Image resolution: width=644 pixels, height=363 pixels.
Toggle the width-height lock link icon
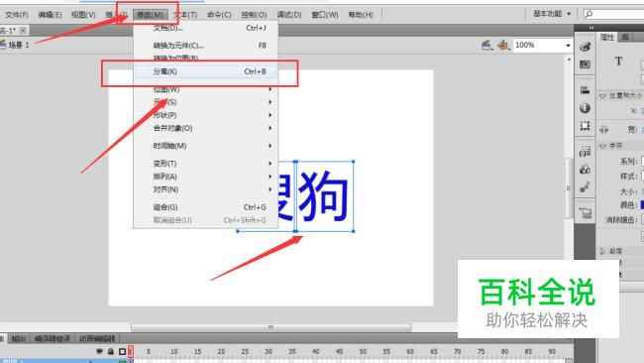[603, 130]
